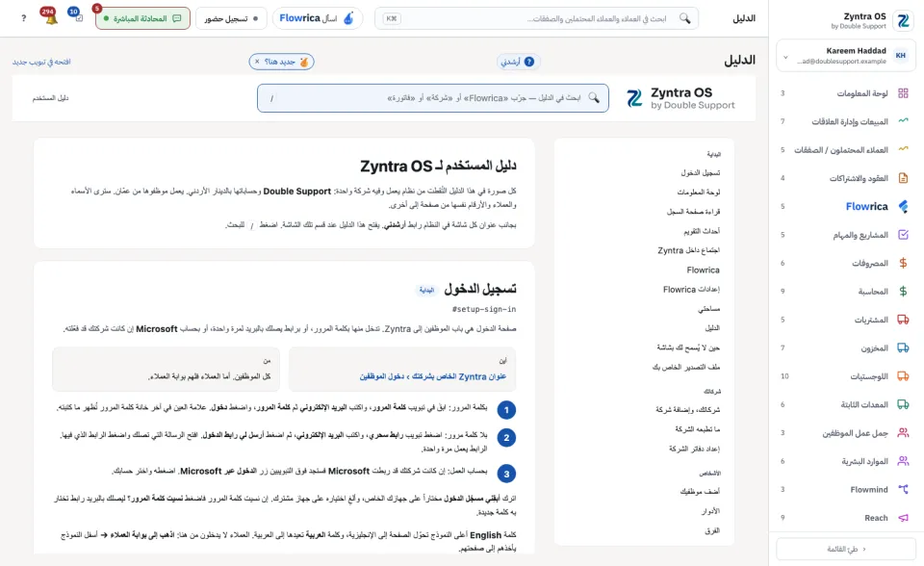
Task: Click the #setup-sign-in anchor text
Action: coord(484,309)
